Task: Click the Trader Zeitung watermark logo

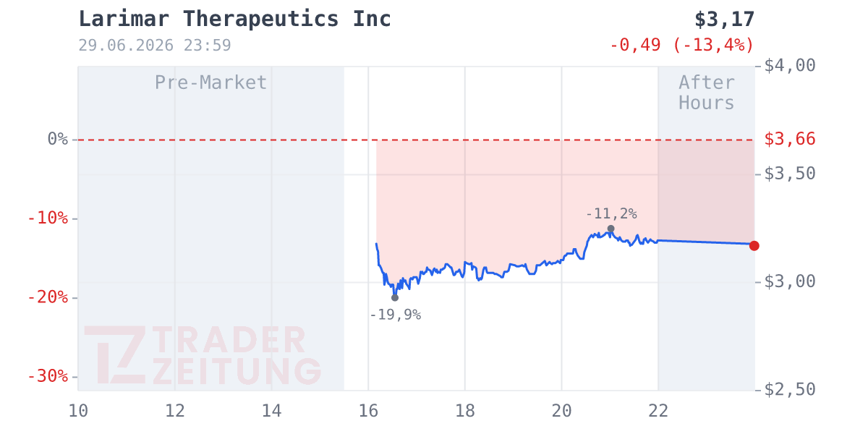Action: [203, 355]
